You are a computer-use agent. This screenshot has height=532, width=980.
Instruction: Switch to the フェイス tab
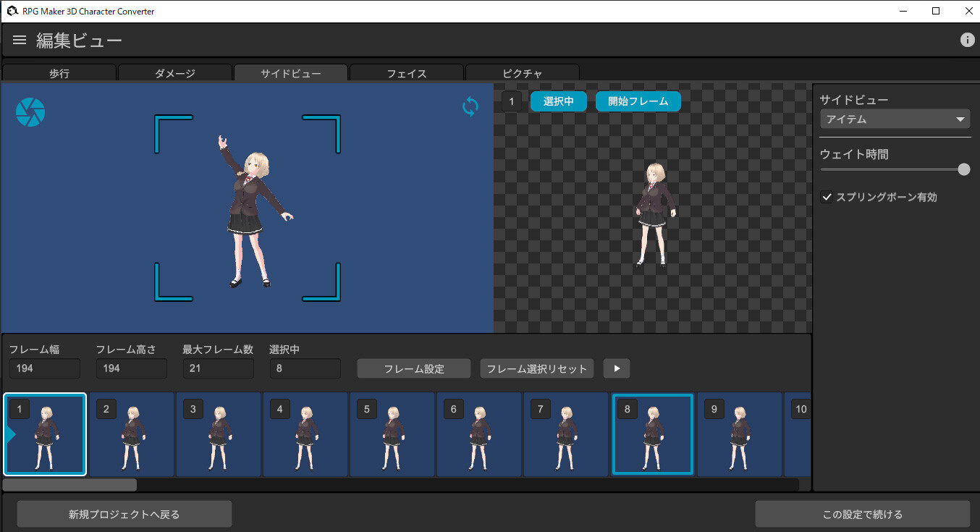[x=406, y=73]
